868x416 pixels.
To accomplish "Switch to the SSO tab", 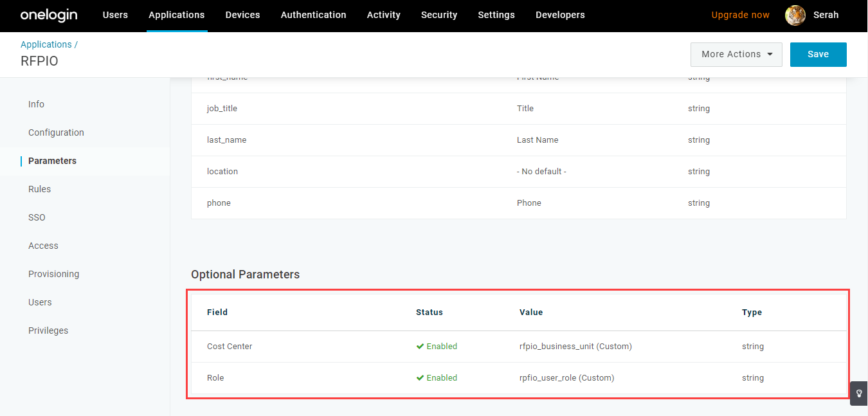I will [37, 217].
